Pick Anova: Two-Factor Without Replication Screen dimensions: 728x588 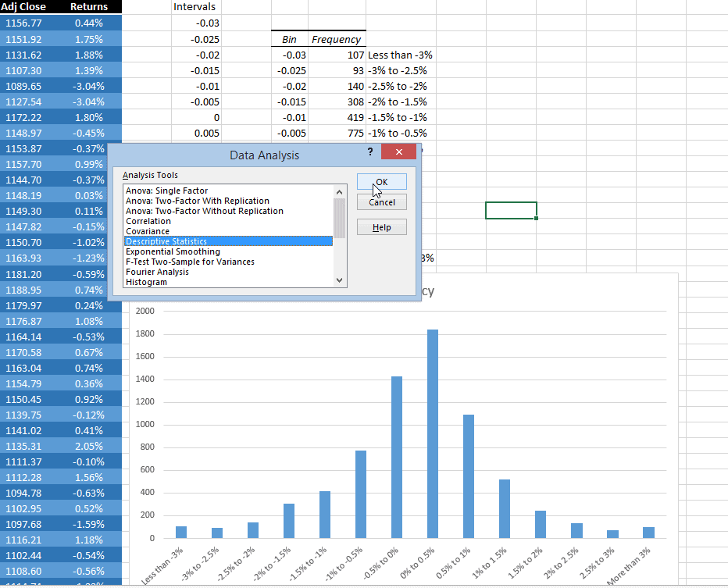coord(204,211)
